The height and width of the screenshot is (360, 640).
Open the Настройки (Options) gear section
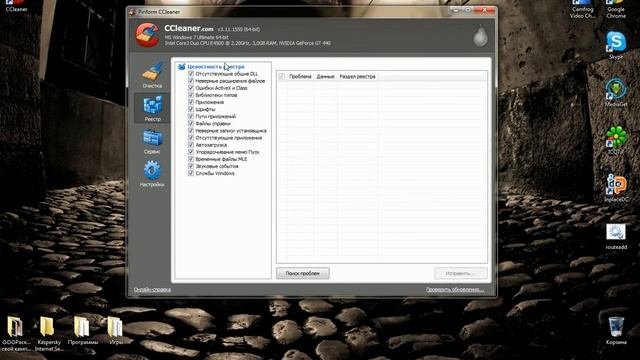[152, 173]
